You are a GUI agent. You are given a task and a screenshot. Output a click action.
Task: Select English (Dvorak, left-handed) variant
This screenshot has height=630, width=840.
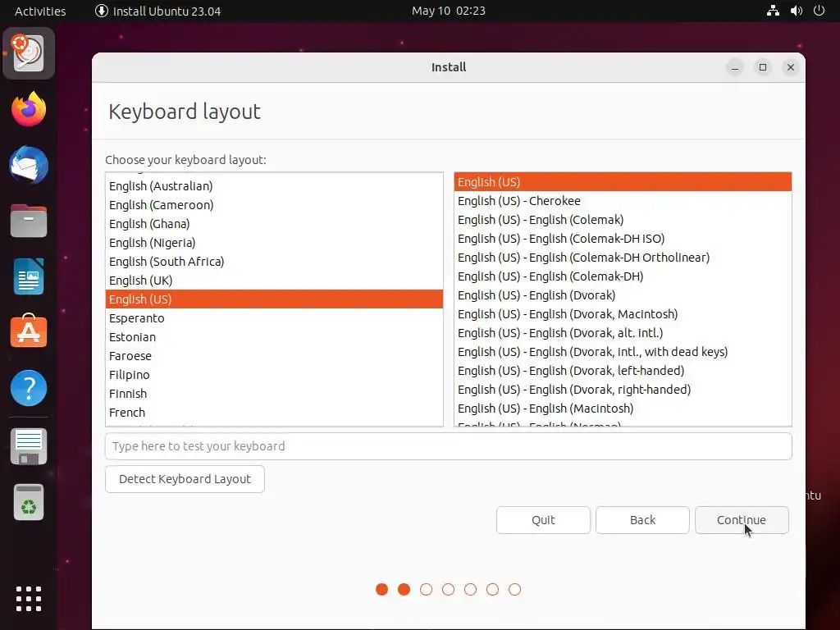[623, 371]
